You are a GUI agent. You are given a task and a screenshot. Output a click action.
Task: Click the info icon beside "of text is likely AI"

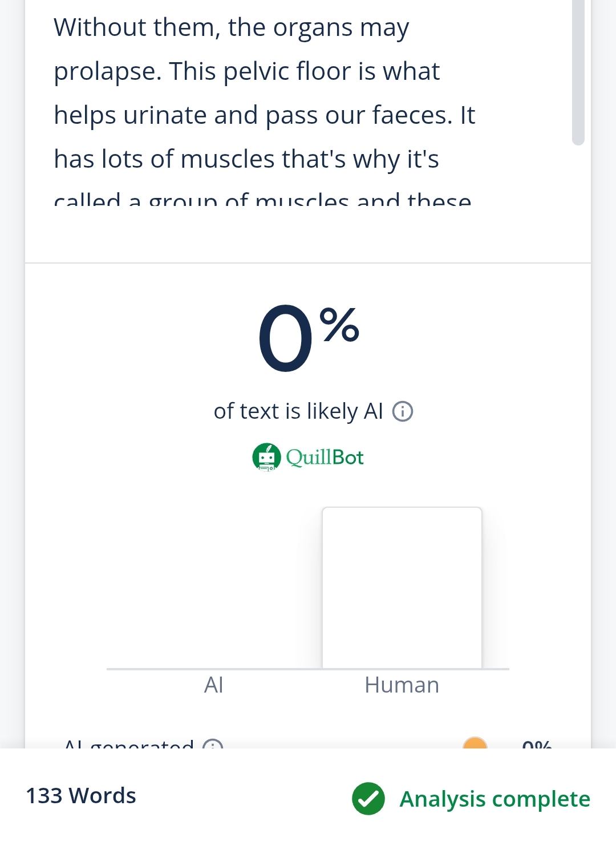[x=403, y=411]
